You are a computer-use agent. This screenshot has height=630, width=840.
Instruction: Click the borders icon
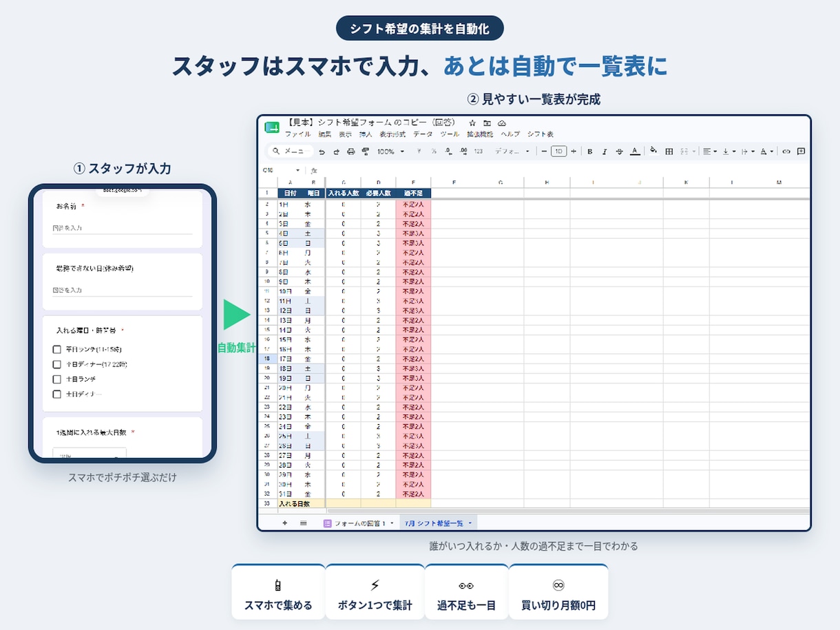(x=669, y=151)
